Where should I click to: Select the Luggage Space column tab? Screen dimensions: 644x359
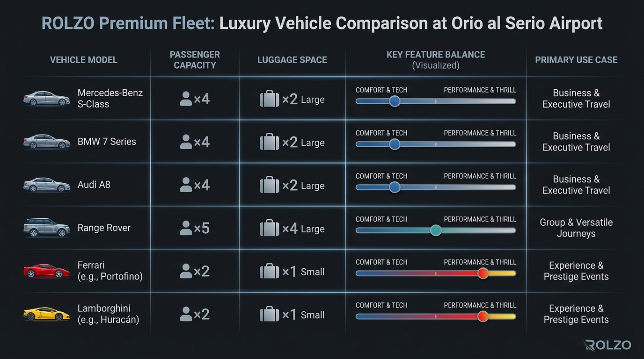click(x=292, y=60)
